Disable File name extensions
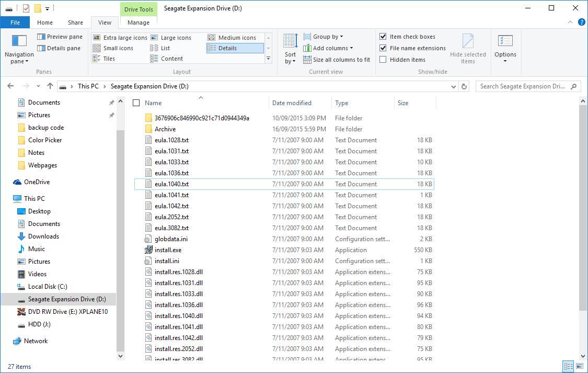Viewport: 588px width, 373px height. tap(384, 48)
